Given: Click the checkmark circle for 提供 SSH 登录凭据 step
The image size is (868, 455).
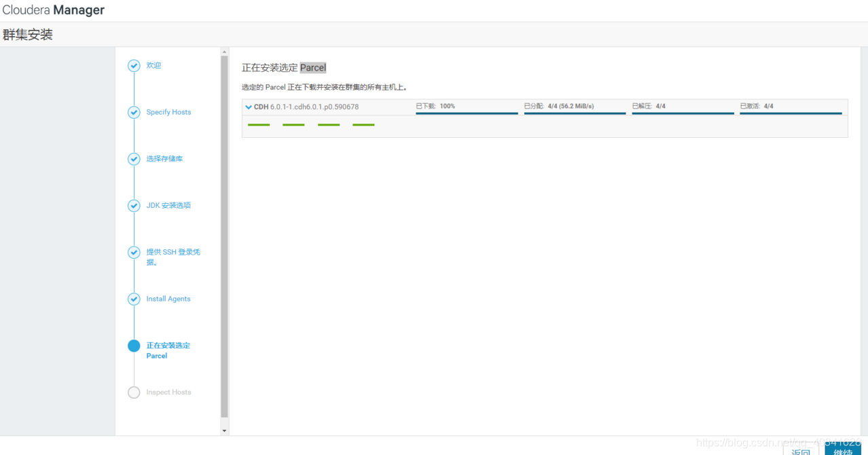Looking at the screenshot, I should pos(134,253).
